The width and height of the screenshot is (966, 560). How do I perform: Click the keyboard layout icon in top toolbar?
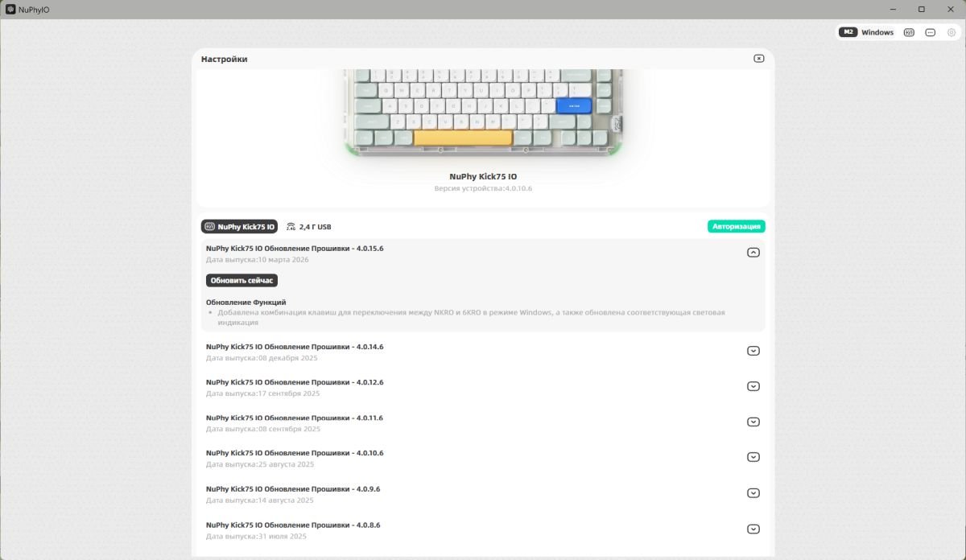click(909, 33)
